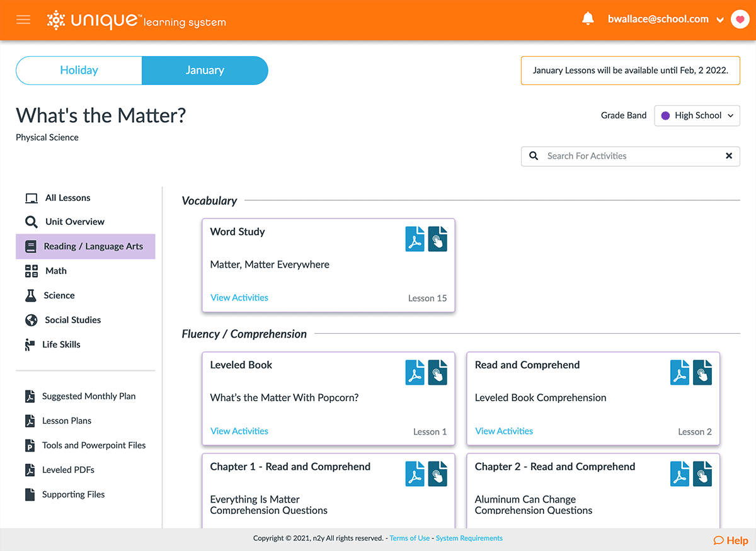
Task: Open the Grade Band dropdown
Action: [697, 115]
